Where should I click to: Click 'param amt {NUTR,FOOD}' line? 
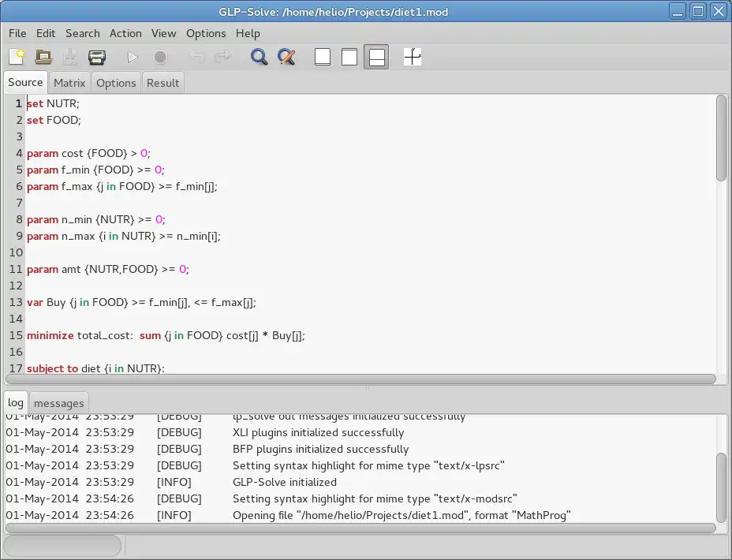click(108, 269)
